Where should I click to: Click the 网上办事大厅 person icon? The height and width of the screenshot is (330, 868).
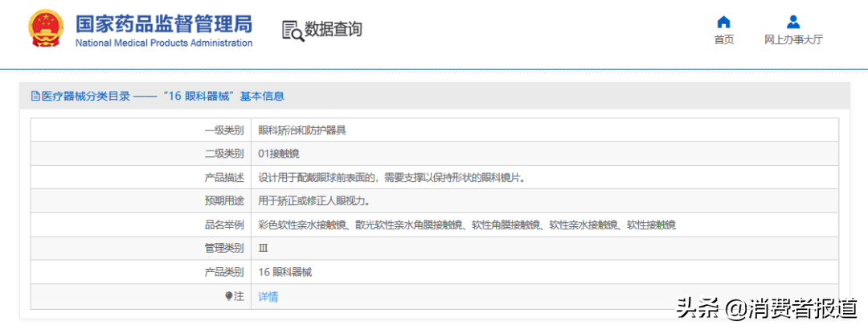coord(793,22)
